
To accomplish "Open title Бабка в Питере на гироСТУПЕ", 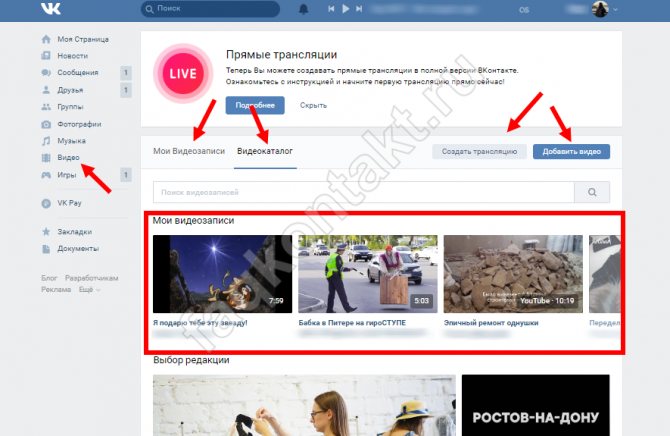I will pos(352,323).
